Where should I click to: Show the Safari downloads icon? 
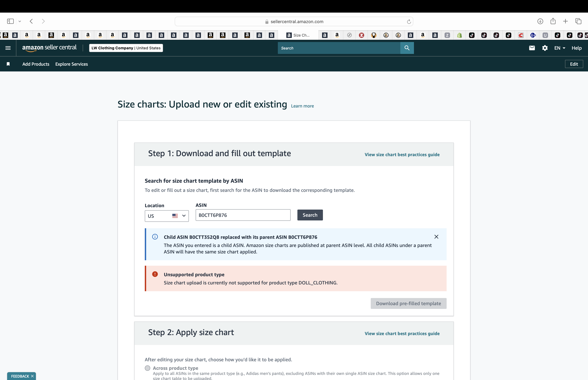(x=540, y=21)
